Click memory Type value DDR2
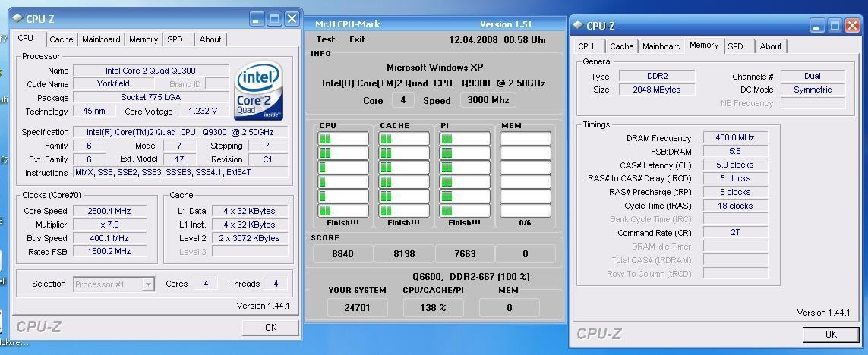868x355 pixels. (657, 77)
